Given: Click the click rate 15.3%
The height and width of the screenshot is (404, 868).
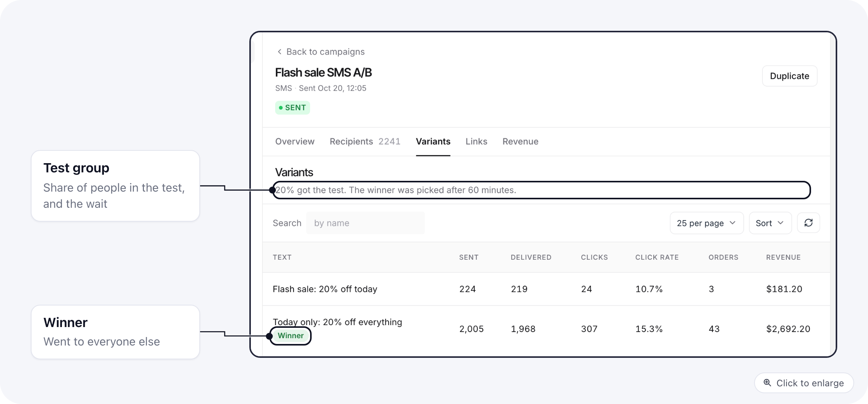Looking at the screenshot, I should pyautogui.click(x=649, y=329).
